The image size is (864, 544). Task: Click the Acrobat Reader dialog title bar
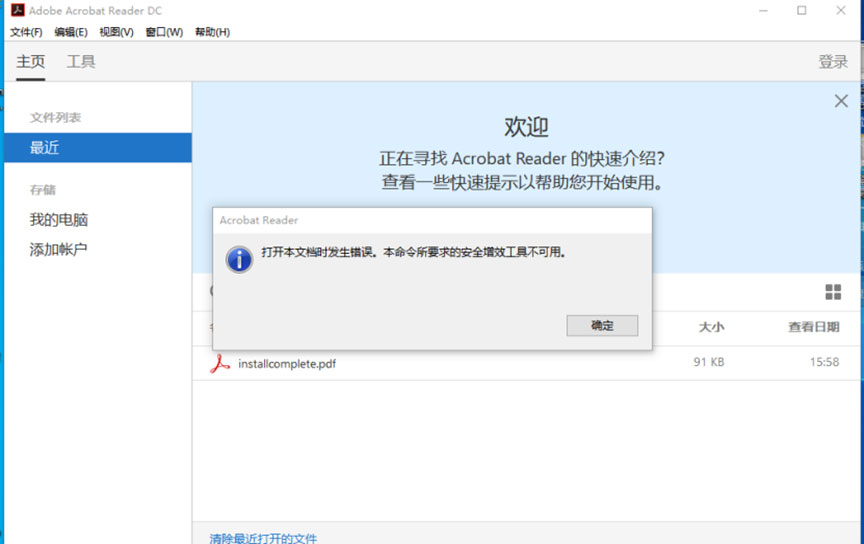[433, 220]
